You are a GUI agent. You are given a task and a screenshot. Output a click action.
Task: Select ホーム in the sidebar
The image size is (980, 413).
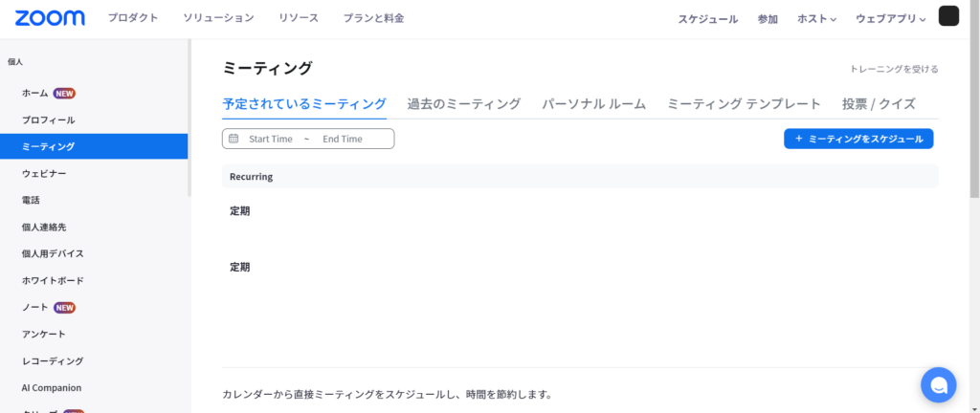(x=35, y=93)
